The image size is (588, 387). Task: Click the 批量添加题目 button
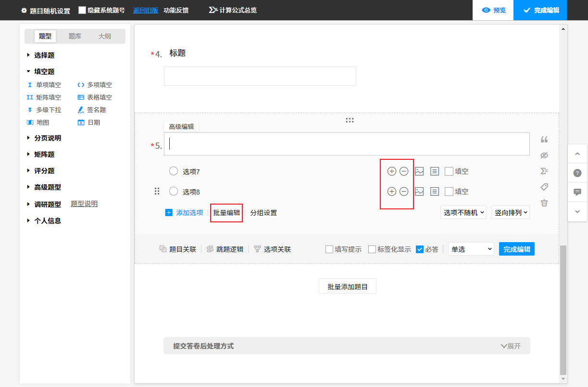(348, 286)
